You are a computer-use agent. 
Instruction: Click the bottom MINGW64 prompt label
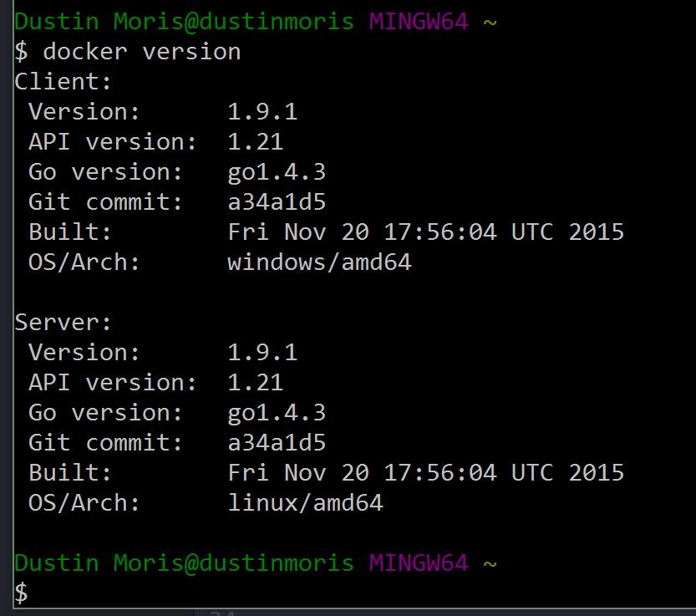point(419,563)
